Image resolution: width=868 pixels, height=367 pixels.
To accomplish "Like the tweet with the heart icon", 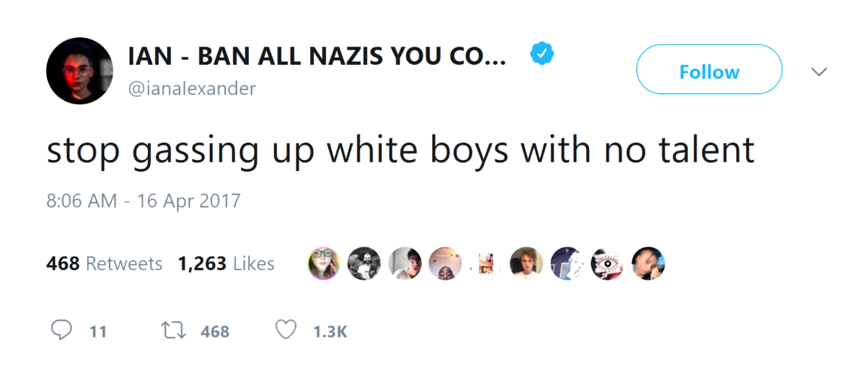I will point(286,330).
